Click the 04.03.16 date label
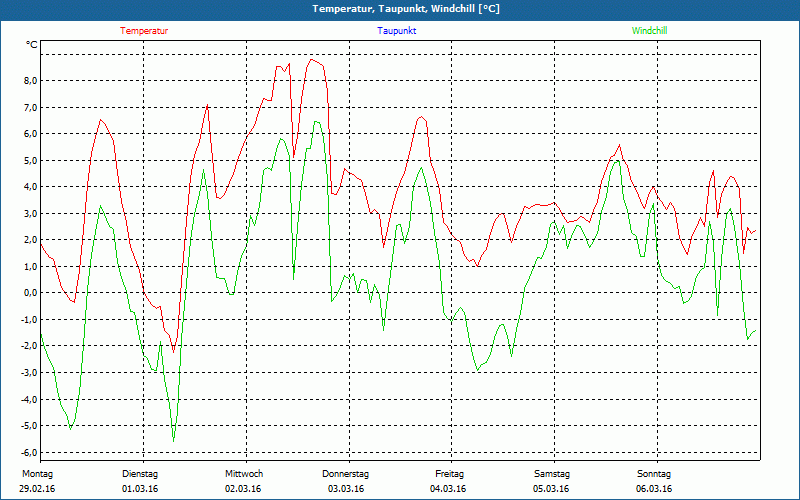The image size is (800, 500). (x=448, y=489)
